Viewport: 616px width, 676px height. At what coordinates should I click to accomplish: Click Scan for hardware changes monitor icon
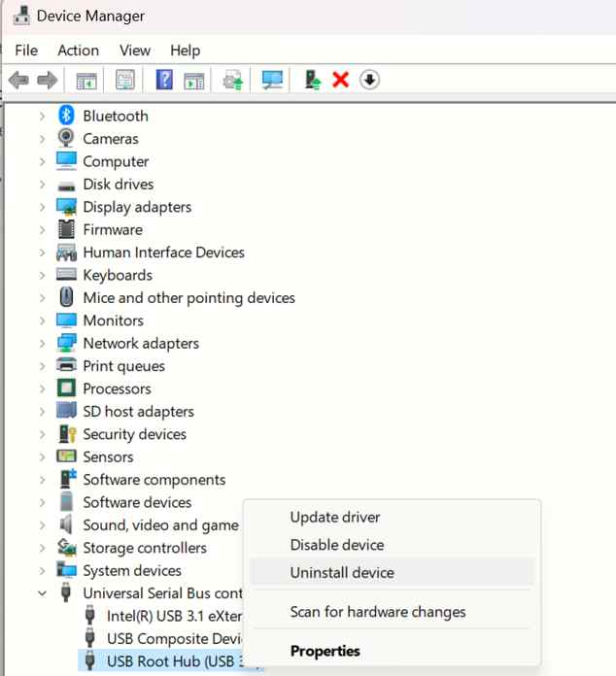272,80
